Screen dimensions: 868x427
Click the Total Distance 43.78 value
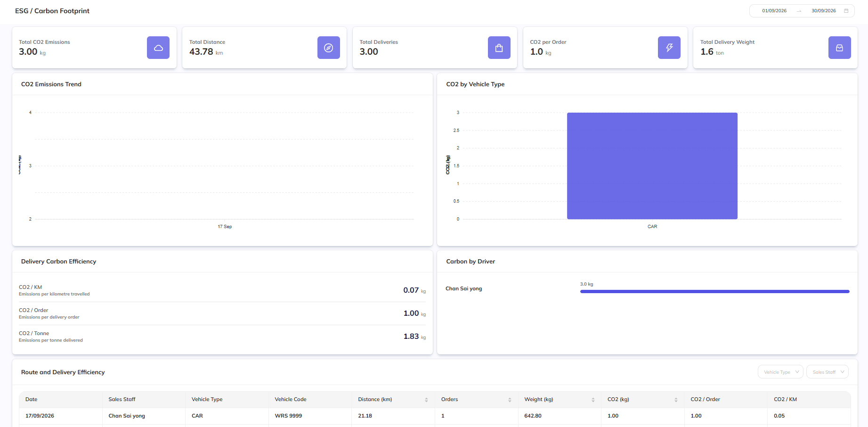pos(201,52)
